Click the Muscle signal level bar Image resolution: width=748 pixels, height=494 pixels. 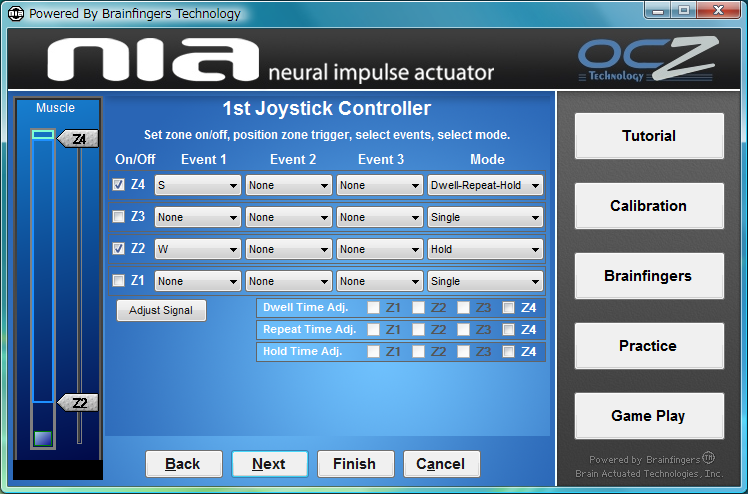click(43, 288)
